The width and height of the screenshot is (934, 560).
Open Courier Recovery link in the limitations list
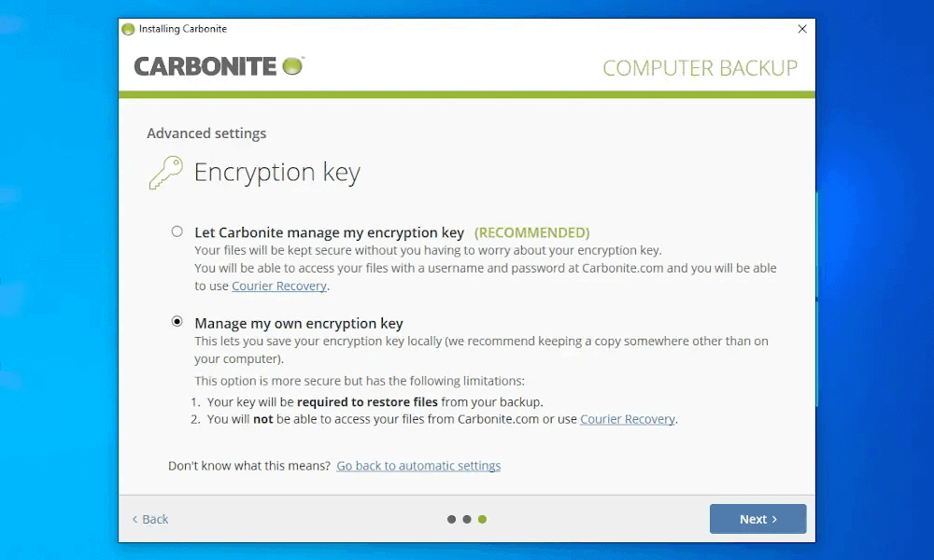(x=628, y=420)
